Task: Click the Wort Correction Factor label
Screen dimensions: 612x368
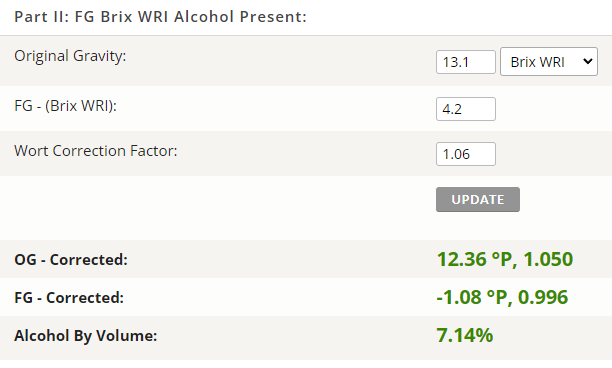Action: (96, 151)
